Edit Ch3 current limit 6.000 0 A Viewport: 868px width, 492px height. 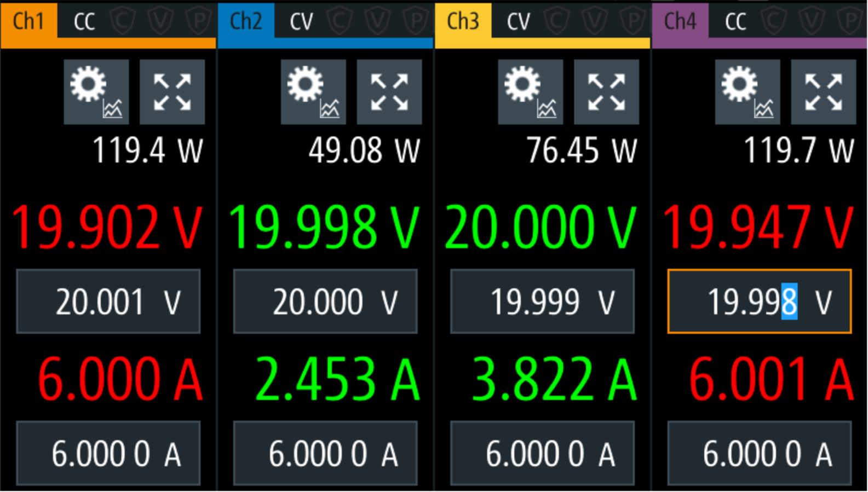[x=542, y=453]
